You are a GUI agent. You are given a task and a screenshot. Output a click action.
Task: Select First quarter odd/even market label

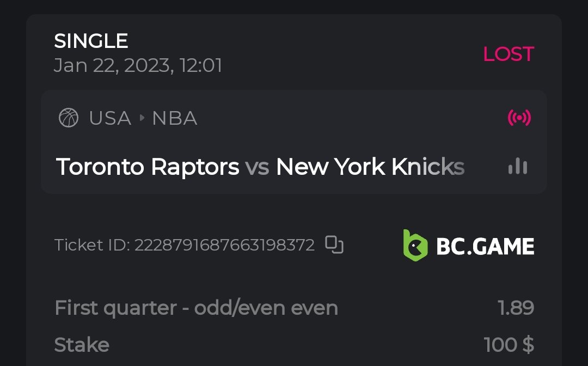196,308
